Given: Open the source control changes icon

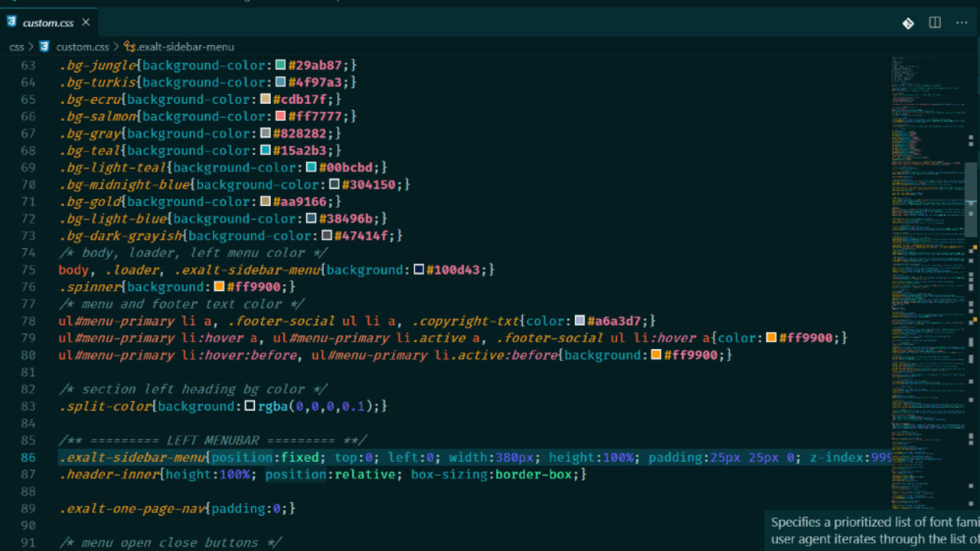Looking at the screenshot, I should pyautogui.click(x=908, y=23).
